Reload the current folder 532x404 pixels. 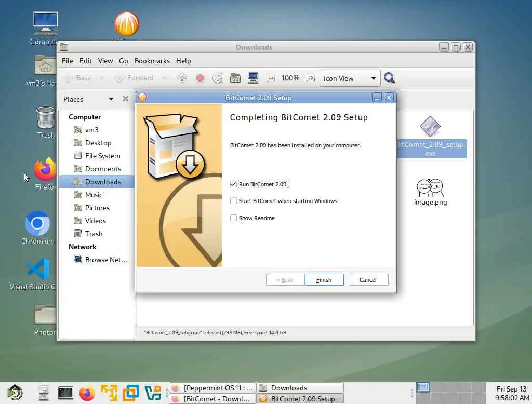click(x=218, y=78)
